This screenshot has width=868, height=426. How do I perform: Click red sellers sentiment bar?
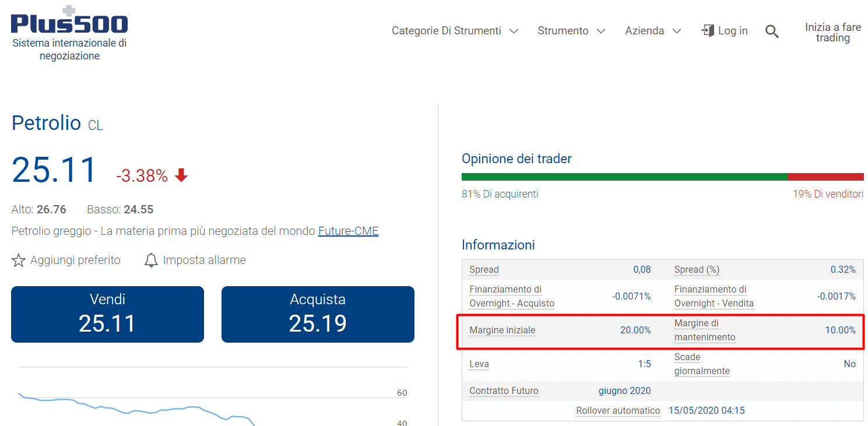[x=825, y=177]
